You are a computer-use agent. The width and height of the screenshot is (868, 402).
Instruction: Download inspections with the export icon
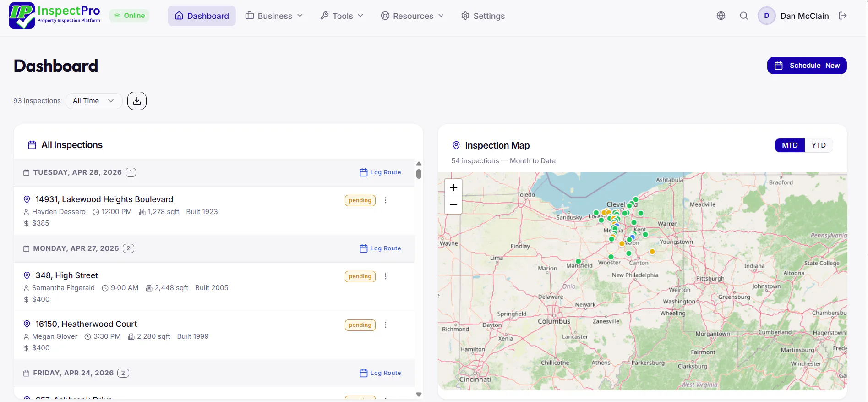pyautogui.click(x=137, y=101)
